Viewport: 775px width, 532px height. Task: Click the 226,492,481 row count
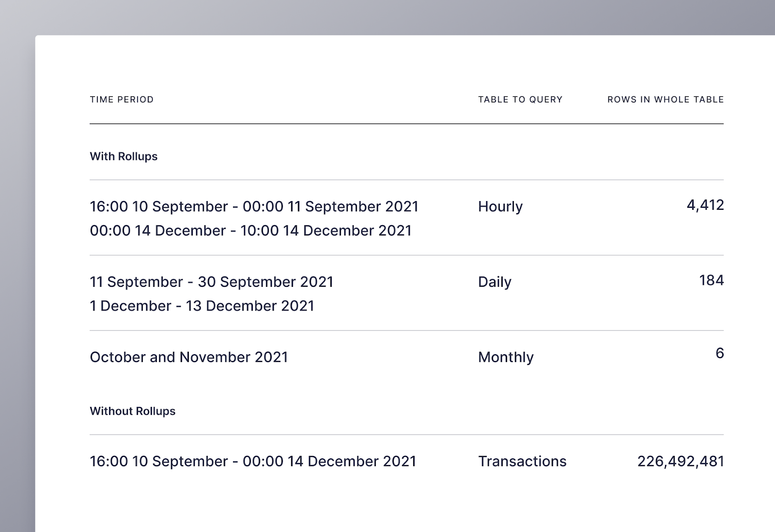click(x=681, y=461)
